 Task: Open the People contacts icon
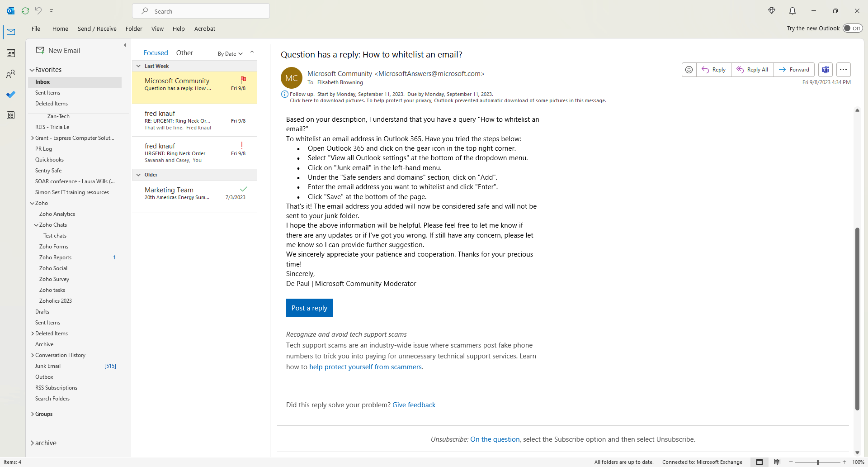11,74
